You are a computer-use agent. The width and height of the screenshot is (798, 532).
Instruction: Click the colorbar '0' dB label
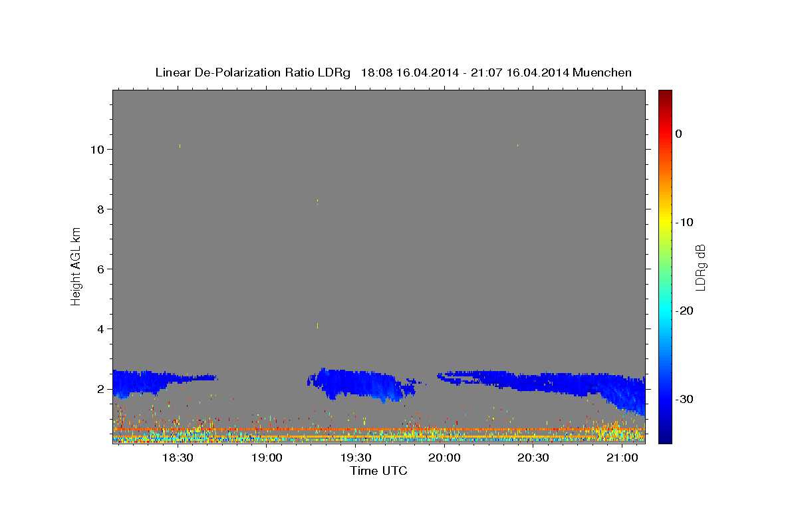[678, 134]
